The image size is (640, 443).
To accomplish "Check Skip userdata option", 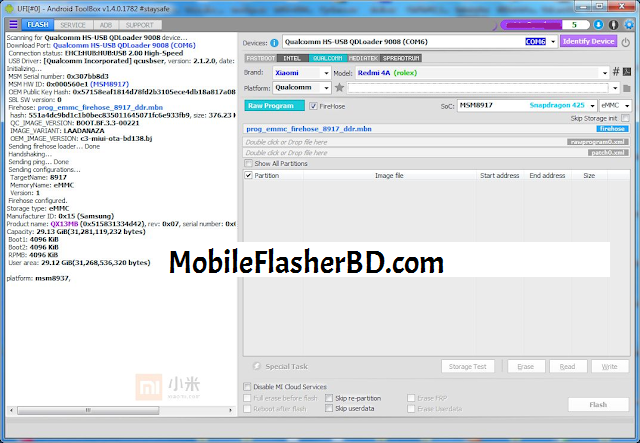I will (x=329, y=408).
